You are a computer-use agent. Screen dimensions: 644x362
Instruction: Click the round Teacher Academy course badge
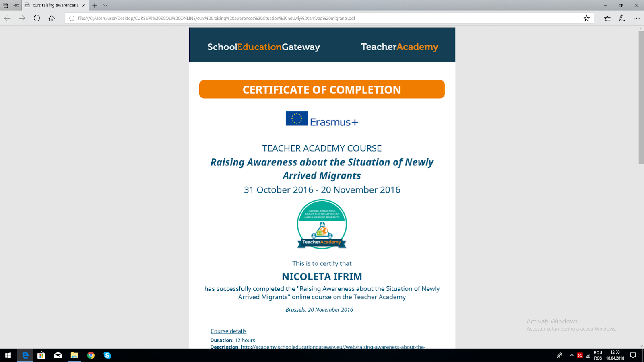322,224
